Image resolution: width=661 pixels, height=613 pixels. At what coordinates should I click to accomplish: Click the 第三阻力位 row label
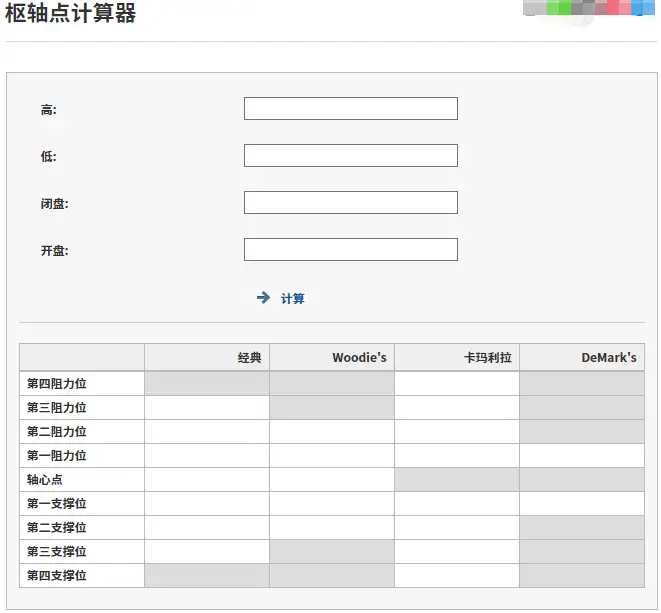tap(56, 408)
